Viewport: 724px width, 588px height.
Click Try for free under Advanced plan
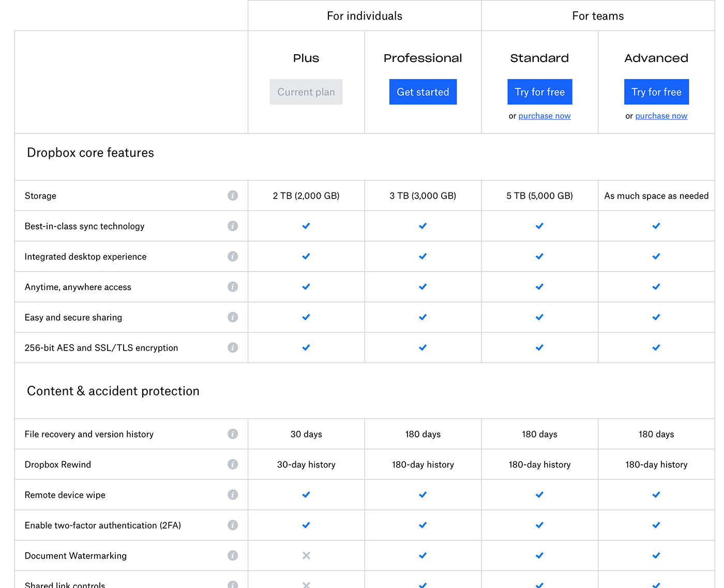[x=656, y=92]
